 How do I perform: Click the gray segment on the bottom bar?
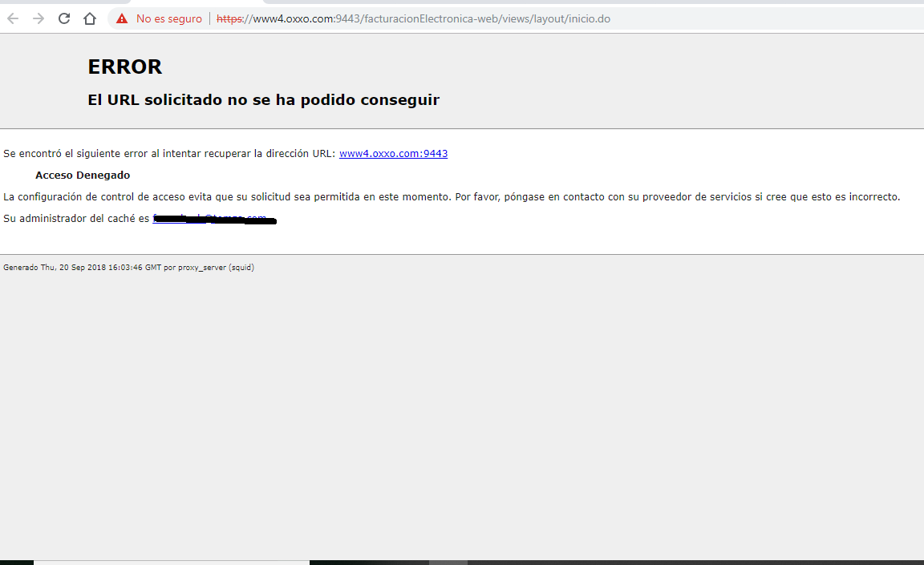click(x=448, y=563)
